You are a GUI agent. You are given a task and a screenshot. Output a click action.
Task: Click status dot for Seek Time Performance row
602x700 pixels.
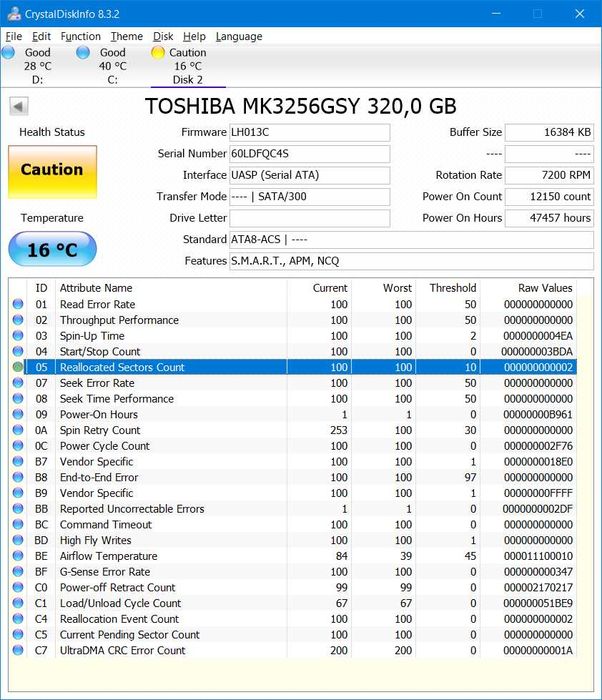(x=18, y=398)
